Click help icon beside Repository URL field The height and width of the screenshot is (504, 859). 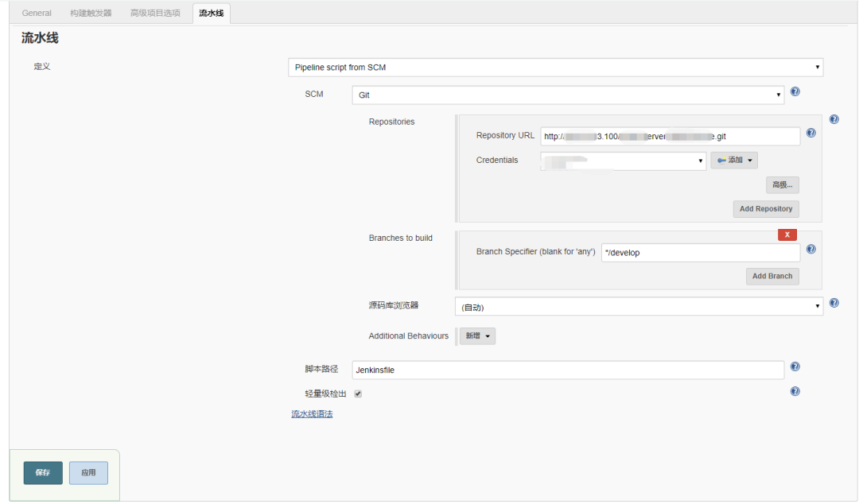810,134
